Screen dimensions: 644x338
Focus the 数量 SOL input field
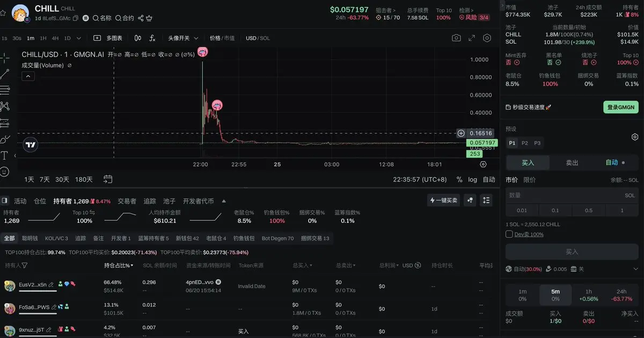572,196
